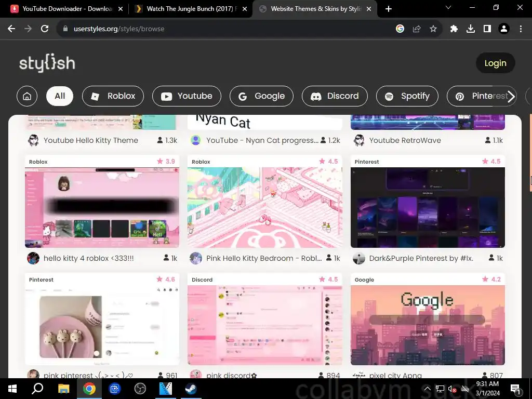Open Windows Start menu
Screen dimensions: 532x399
(x=12, y=389)
